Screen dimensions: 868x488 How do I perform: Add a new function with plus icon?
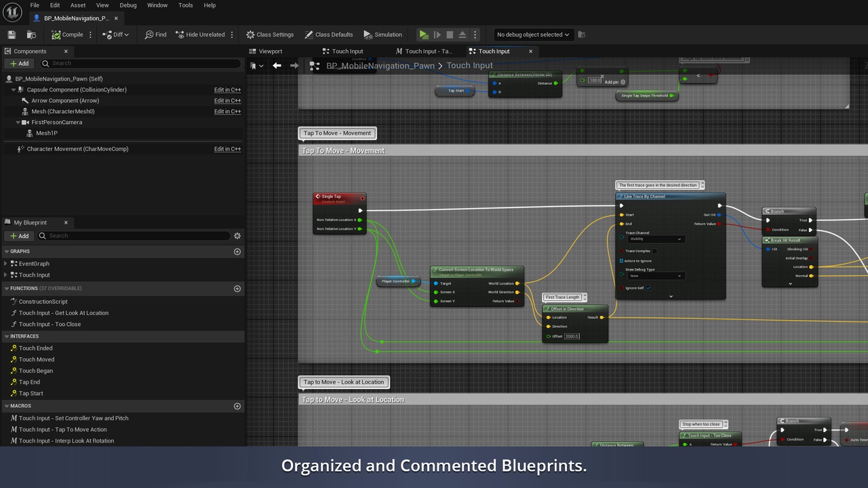(x=237, y=289)
